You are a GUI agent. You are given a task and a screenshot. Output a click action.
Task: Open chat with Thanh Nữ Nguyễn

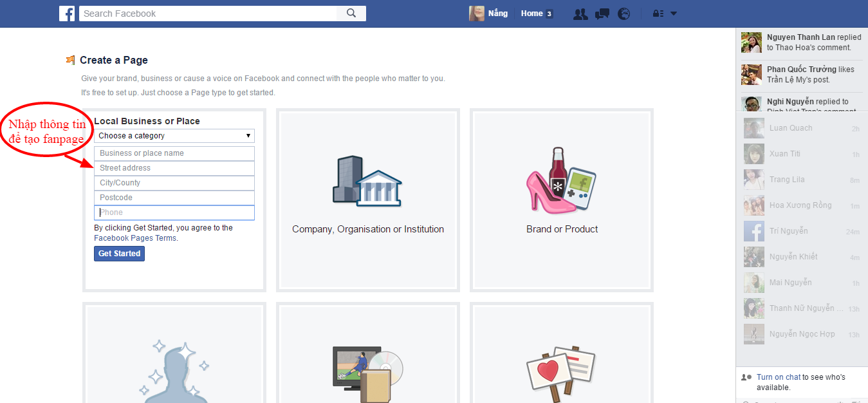(x=802, y=308)
